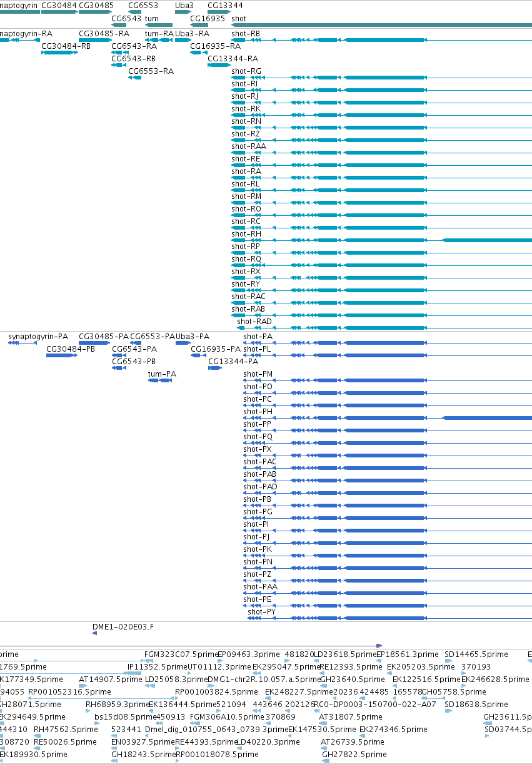
Task: Select the shot-RAD transcript label
Action: click(254, 321)
